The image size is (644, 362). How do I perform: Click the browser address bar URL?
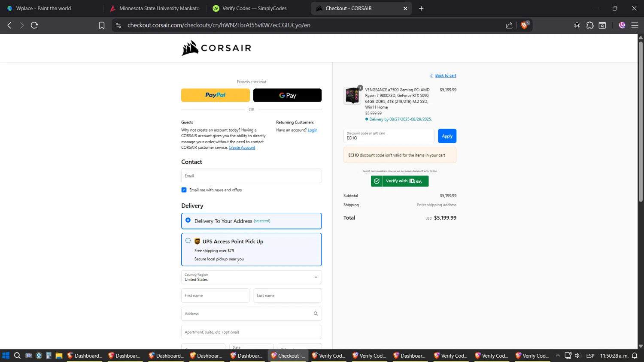[219, 25]
